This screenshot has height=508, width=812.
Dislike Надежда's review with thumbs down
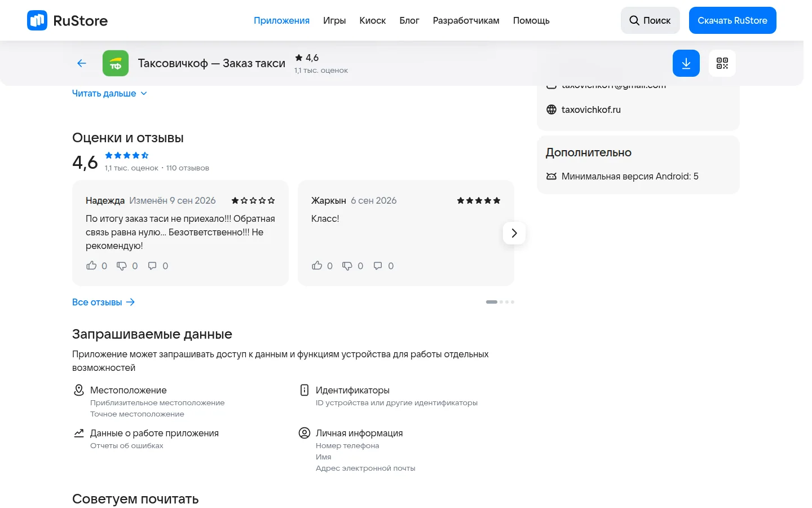(x=122, y=266)
